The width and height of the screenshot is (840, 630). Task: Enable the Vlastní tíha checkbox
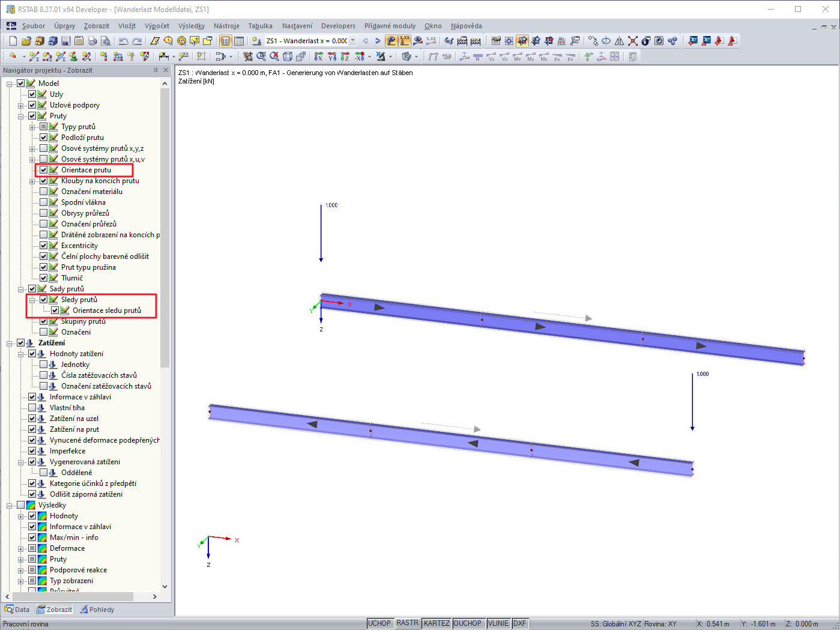pos(32,408)
